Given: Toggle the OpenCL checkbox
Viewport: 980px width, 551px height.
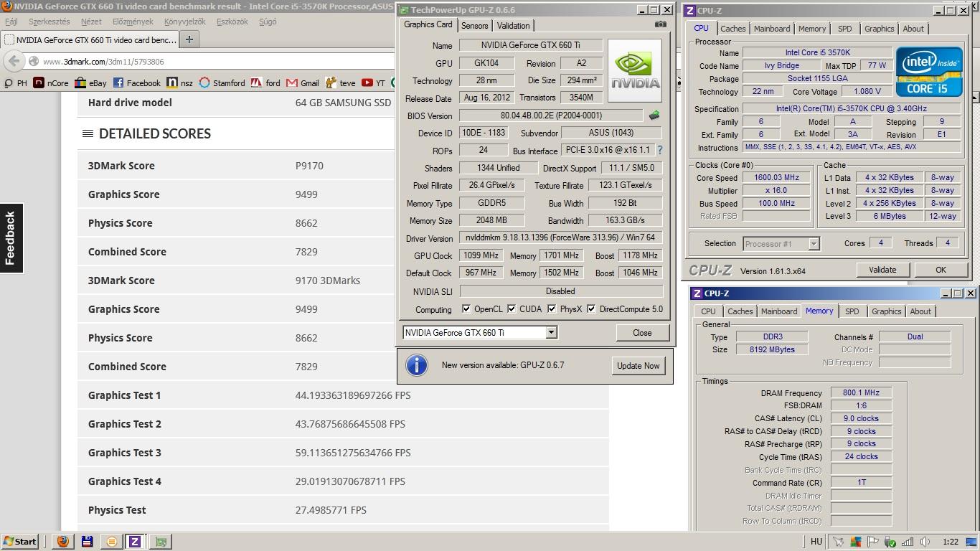Looking at the screenshot, I should tap(466, 309).
